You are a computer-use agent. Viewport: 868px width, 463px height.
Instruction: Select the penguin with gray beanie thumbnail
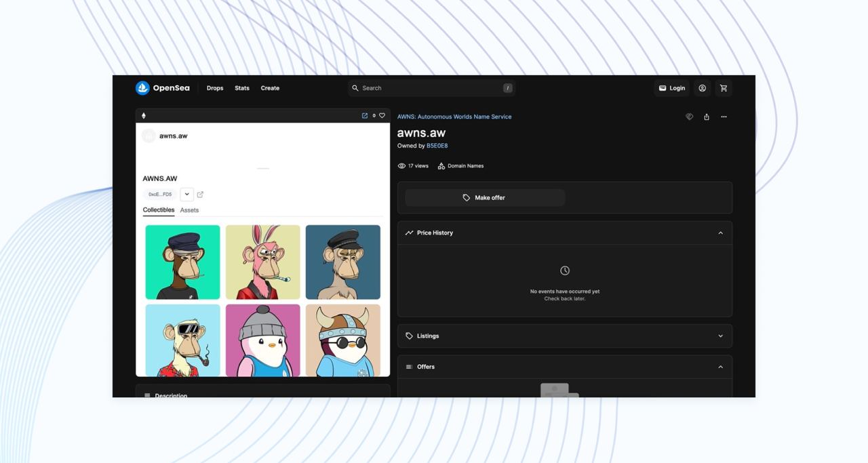click(x=263, y=340)
